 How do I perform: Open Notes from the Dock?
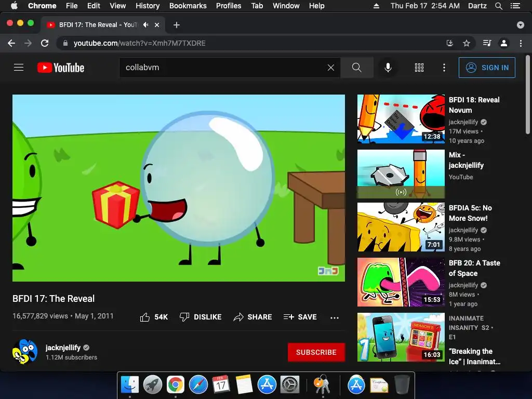[x=244, y=384]
